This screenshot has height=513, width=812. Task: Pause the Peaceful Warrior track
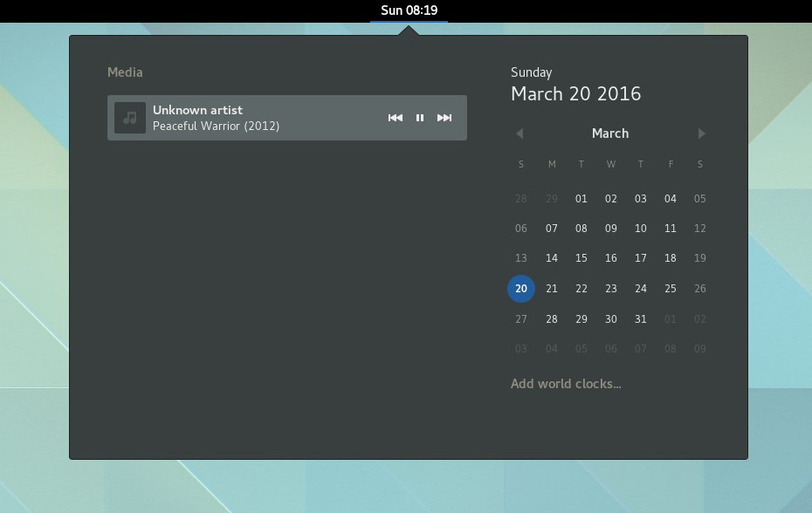click(x=420, y=118)
